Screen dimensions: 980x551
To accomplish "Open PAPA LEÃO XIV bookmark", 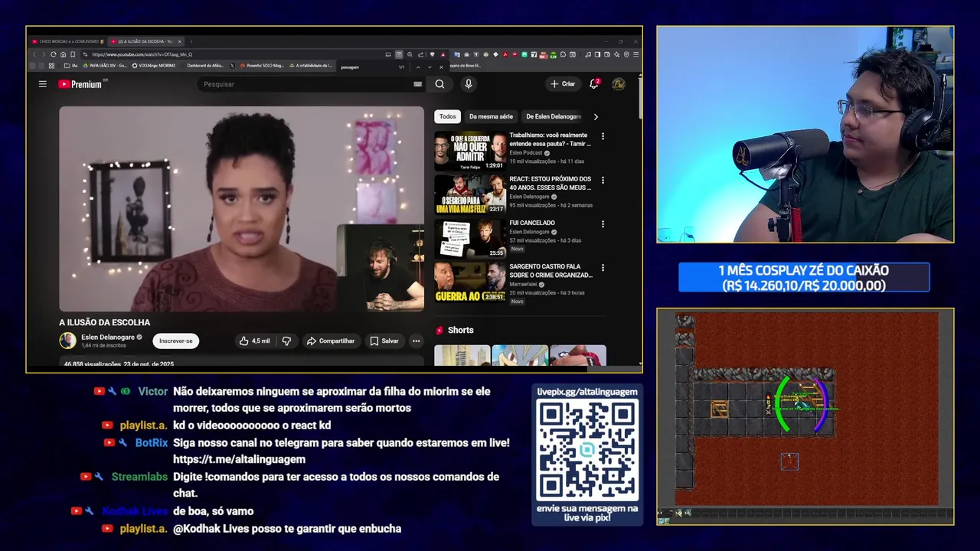I will pyautogui.click(x=103, y=66).
